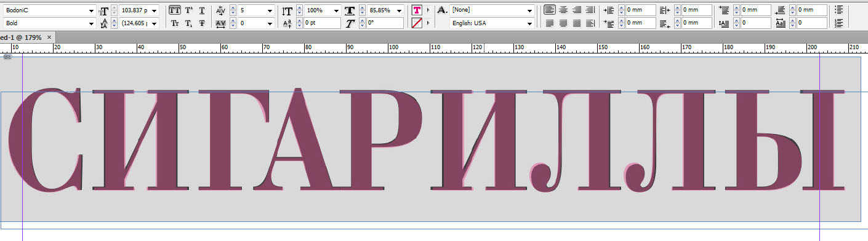Click text frame thread in-port icon
This screenshot has width=868, height=241.
7,57
